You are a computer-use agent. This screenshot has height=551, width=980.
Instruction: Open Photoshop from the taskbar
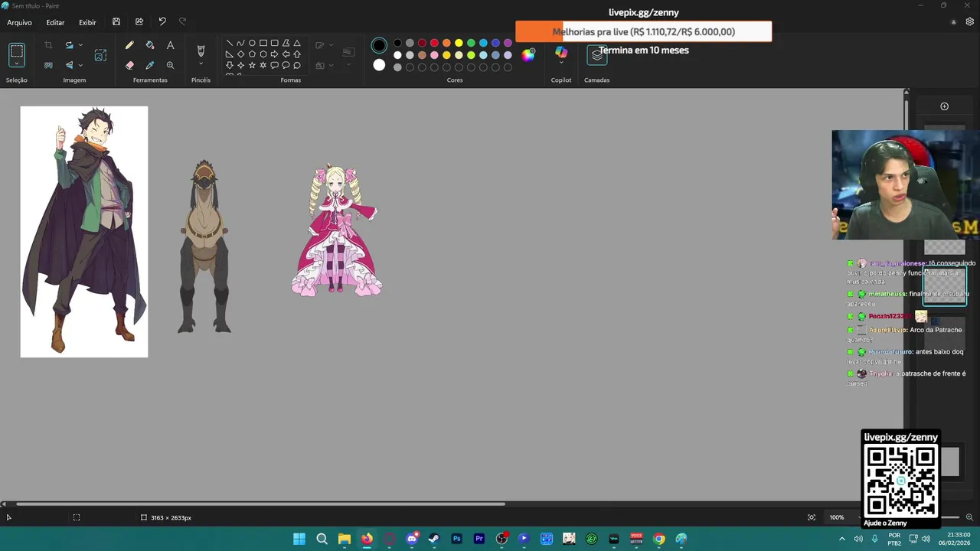[456, 539]
